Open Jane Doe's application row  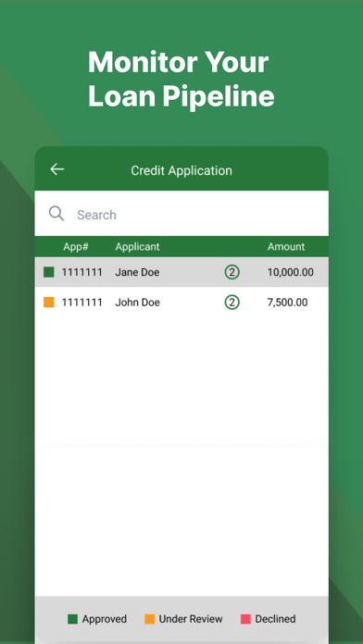click(181, 272)
